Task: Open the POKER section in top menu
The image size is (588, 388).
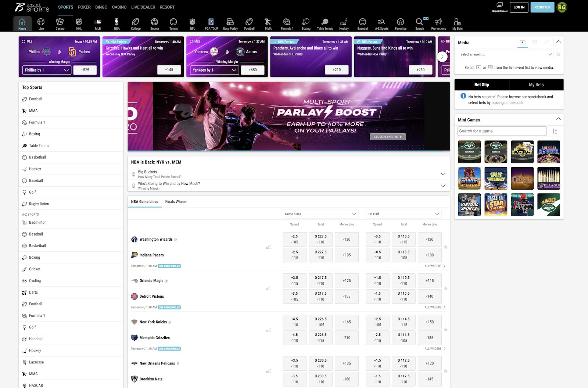Action: pos(84,7)
